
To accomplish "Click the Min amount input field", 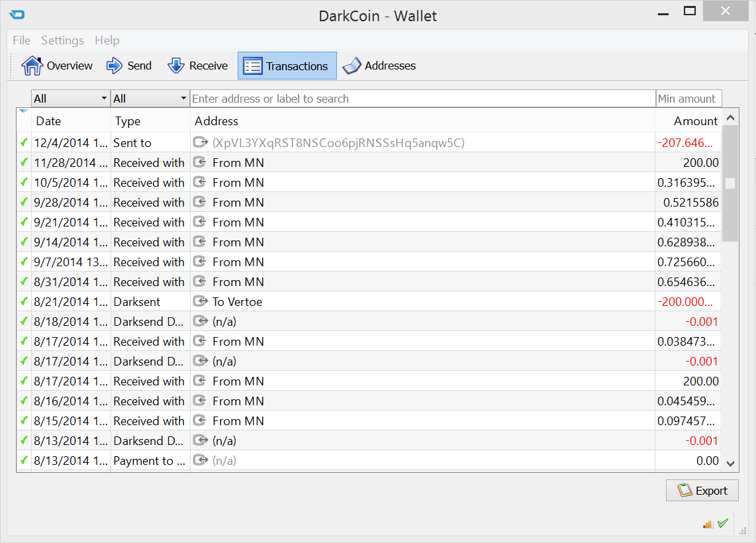I will coord(688,99).
